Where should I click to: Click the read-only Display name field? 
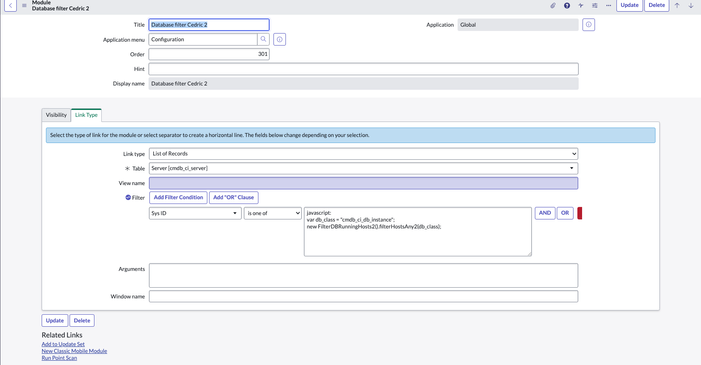(363, 84)
